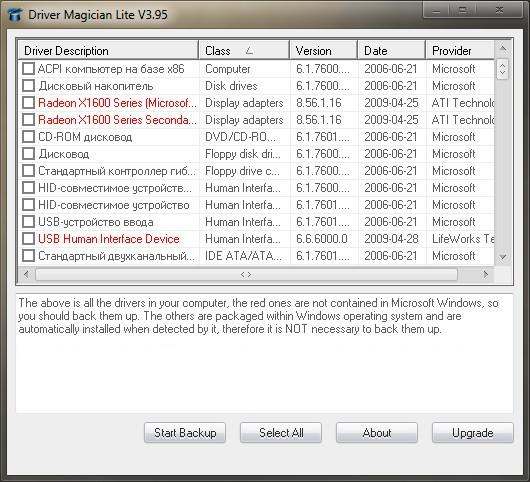The width and height of the screenshot is (530, 482).
Task: Maximize the Driver Magician Lite window
Action: 462,9
